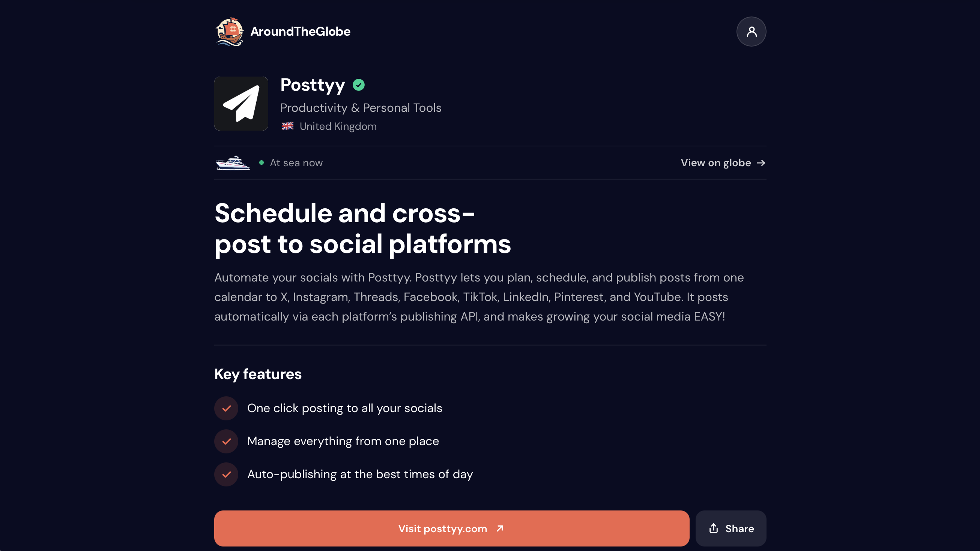Click checkmark beside One click posting
Screen dimensions: 980x551
click(226, 408)
